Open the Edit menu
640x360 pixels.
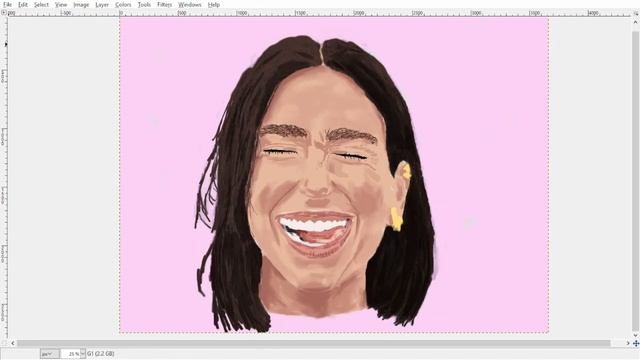click(23, 4)
